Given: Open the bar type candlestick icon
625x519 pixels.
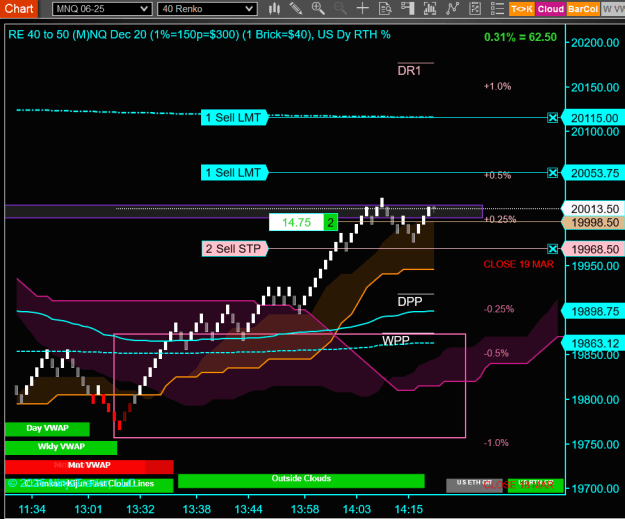Looking at the screenshot, I should coord(274,8).
